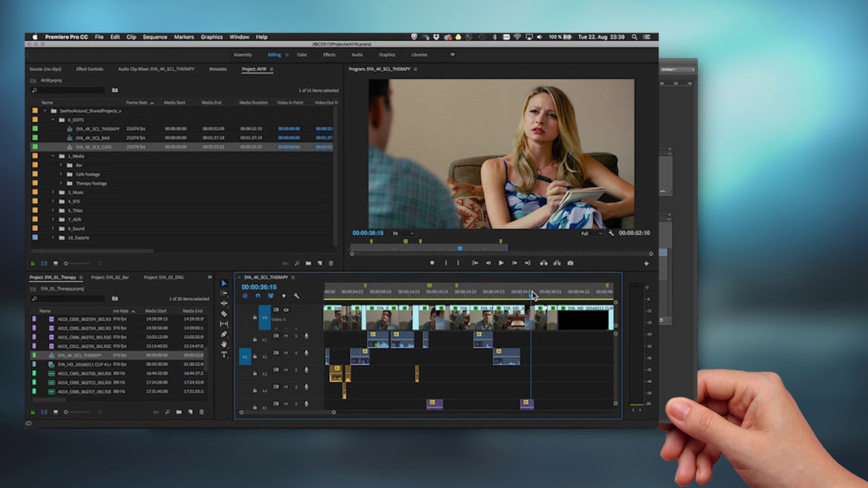Expand 10_Exports bin
Viewport: 868px width, 488px height.
click(x=53, y=238)
